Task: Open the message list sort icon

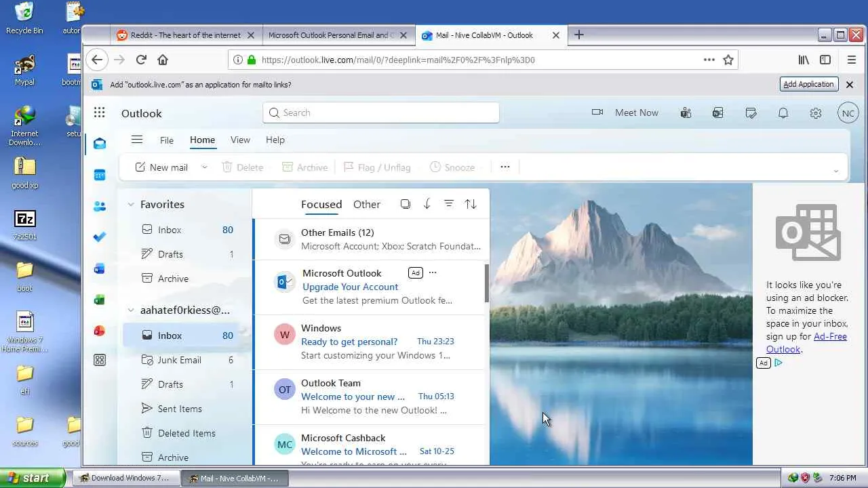Action: point(471,204)
